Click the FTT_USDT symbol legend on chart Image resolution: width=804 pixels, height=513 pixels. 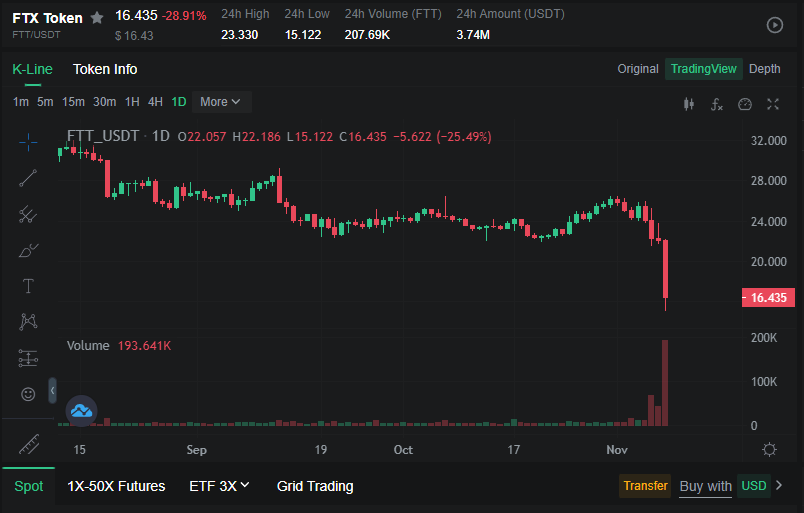(x=103, y=136)
